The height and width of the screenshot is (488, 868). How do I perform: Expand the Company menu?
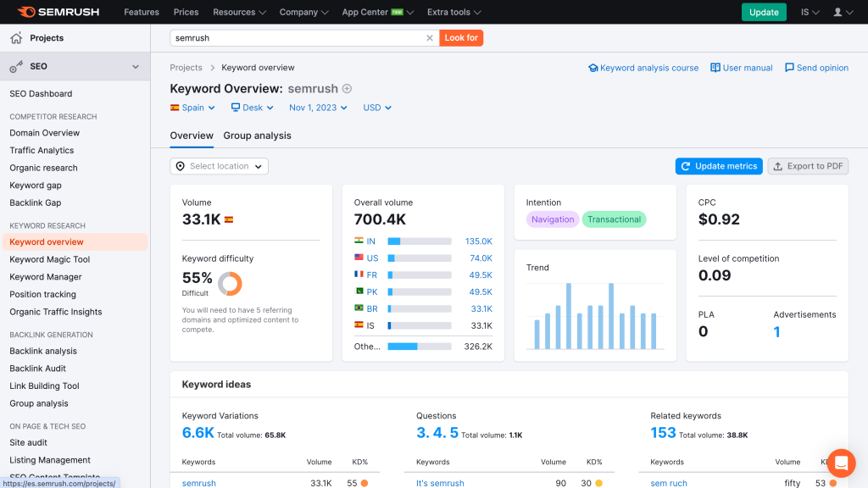[304, 12]
